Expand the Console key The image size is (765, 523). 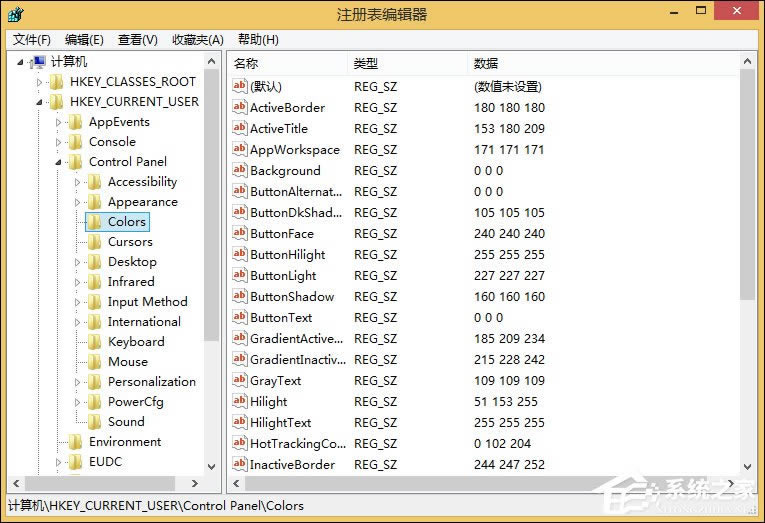(x=59, y=142)
